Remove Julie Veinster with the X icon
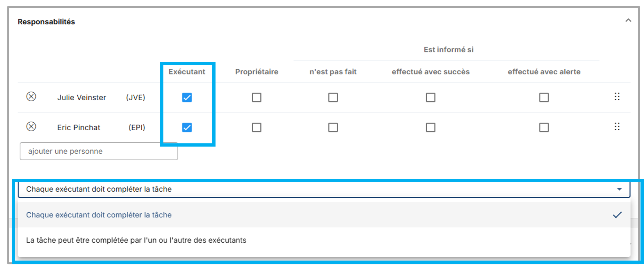This screenshot has width=644, height=266. (31, 96)
